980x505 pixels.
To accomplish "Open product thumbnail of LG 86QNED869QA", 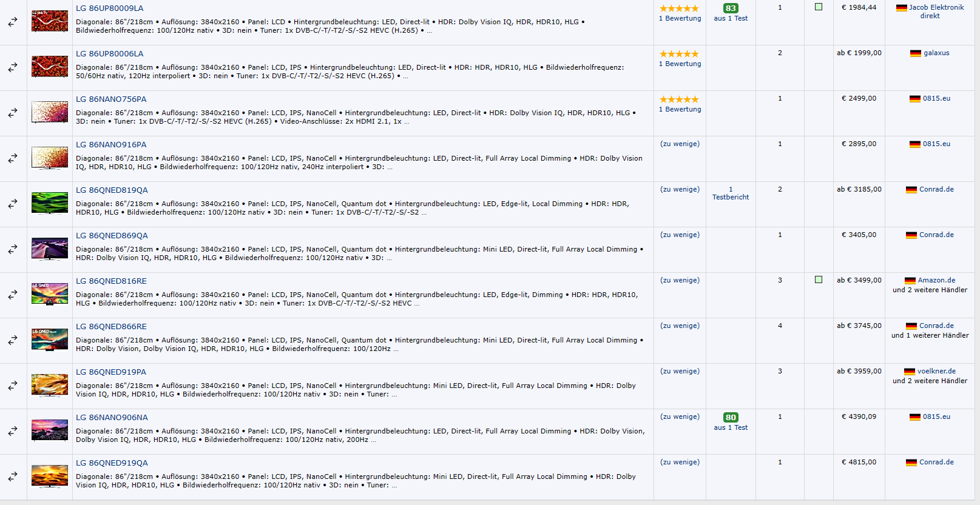I will (x=50, y=249).
